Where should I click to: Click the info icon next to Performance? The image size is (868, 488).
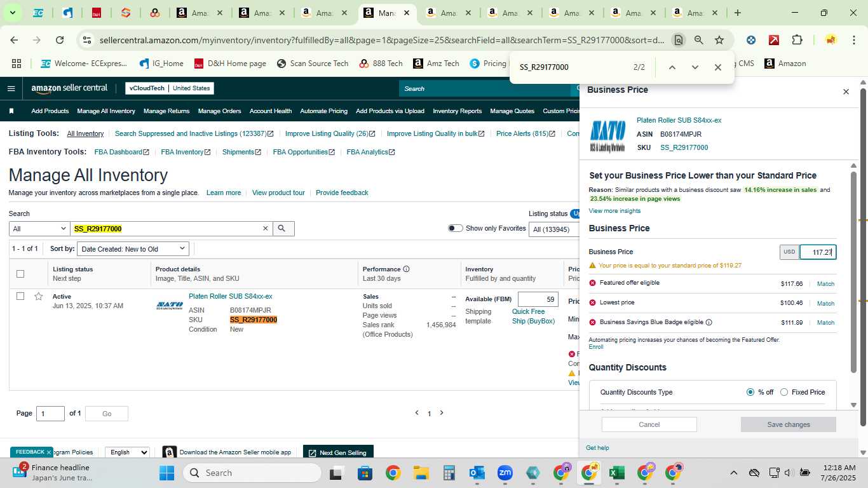click(407, 269)
